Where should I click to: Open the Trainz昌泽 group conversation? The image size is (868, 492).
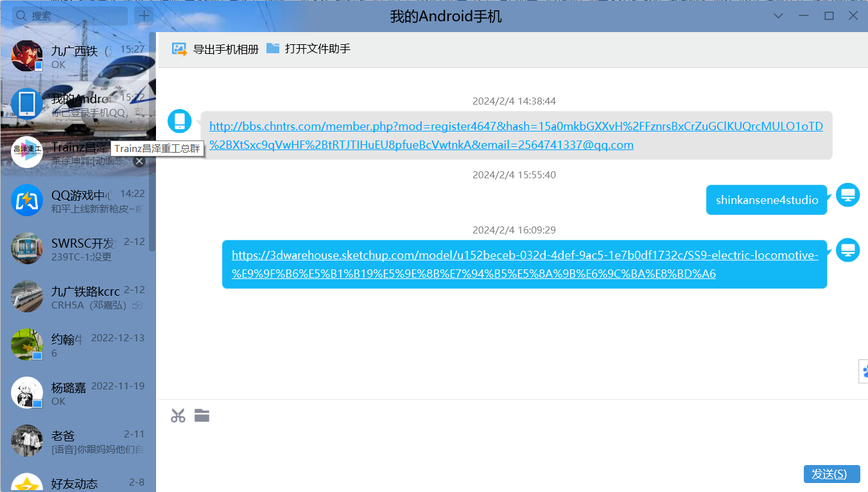click(x=78, y=153)
